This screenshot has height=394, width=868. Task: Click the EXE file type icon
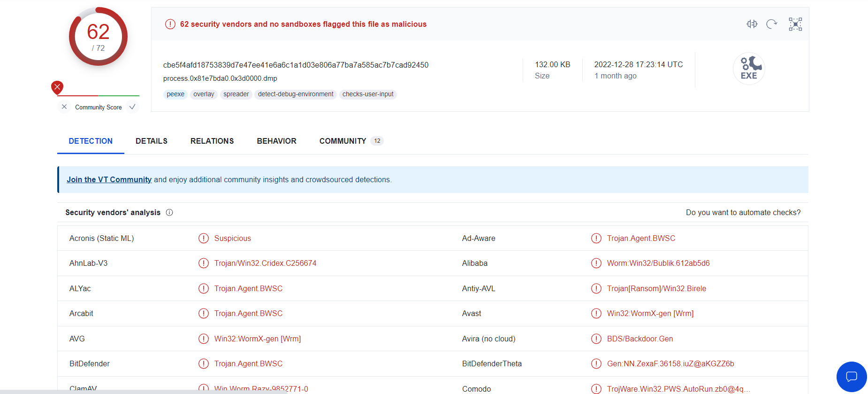click(x=749, y=69)
